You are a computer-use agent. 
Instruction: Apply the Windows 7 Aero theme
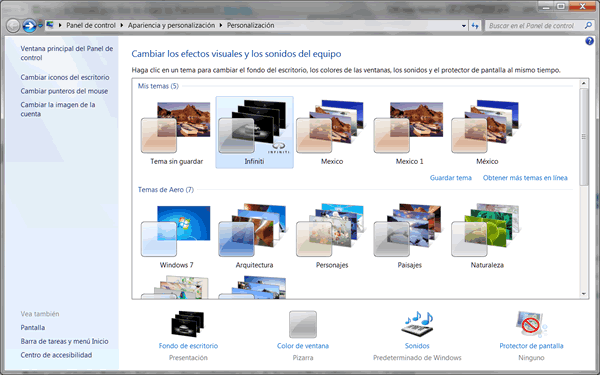(176, 236)
